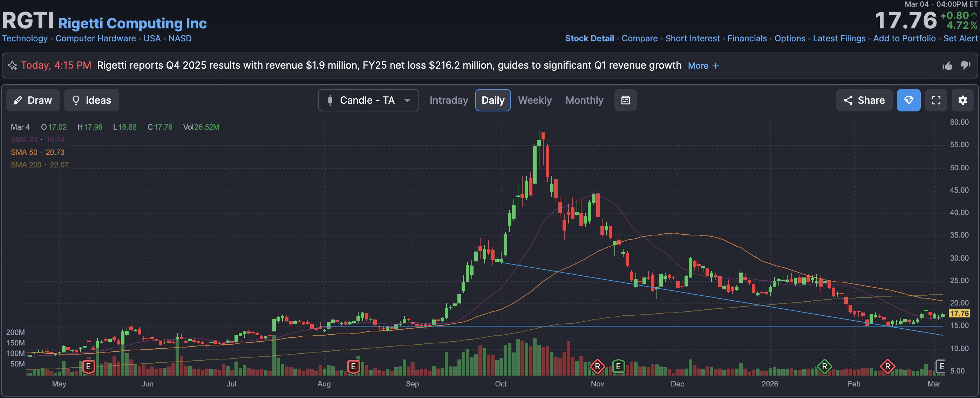980x398 pixels.
Task: Click the Draw button
Action: coord(33,100)
